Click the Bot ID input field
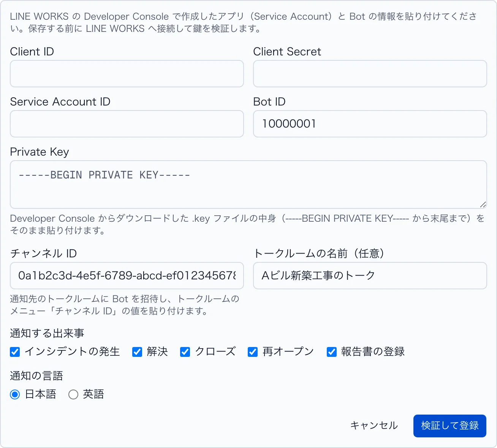Viewport: 497px width, 448px height. click(370, 124)
